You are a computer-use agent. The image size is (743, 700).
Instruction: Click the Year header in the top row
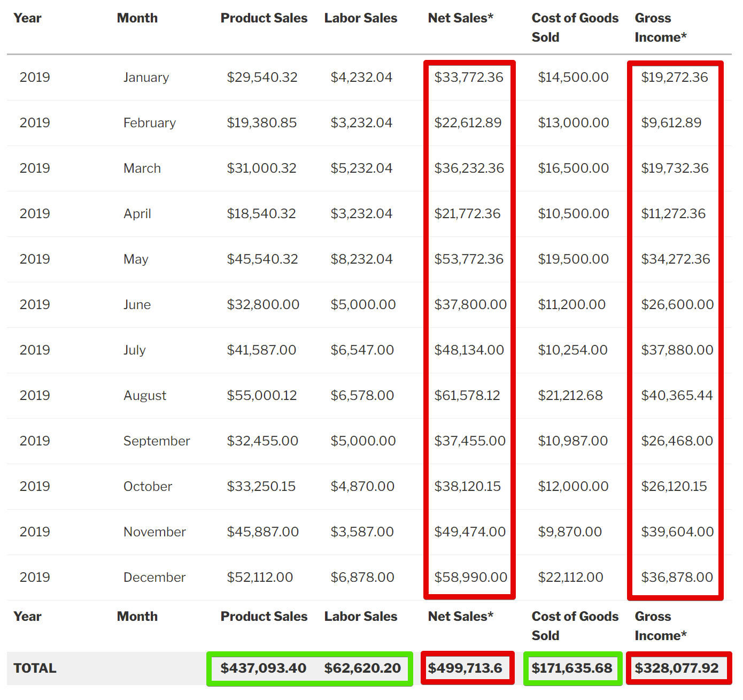click(x=27, y=18)
